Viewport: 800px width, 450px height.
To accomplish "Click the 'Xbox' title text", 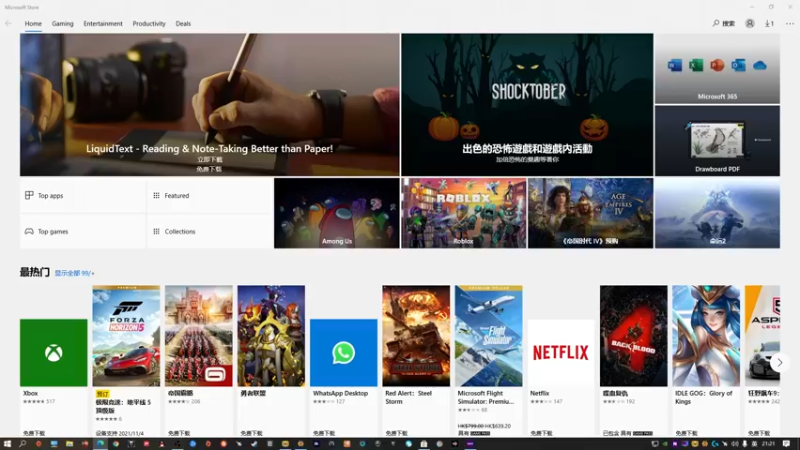I will point(31,393).
